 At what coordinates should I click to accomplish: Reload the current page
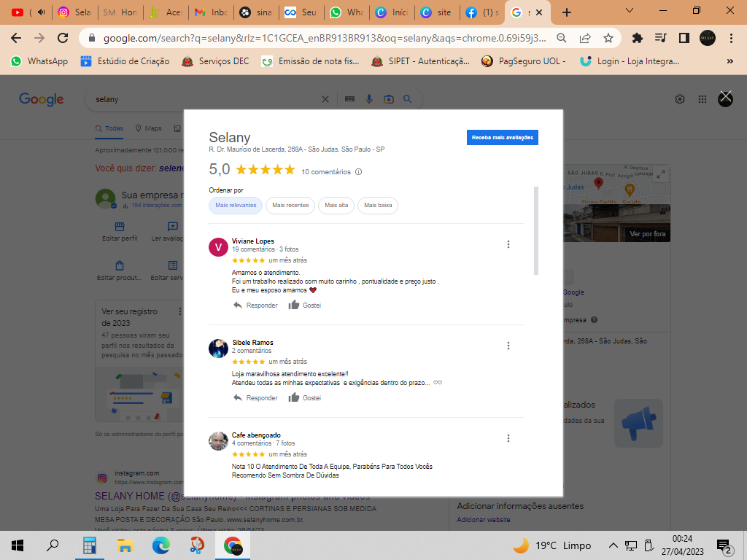(63, 38)
